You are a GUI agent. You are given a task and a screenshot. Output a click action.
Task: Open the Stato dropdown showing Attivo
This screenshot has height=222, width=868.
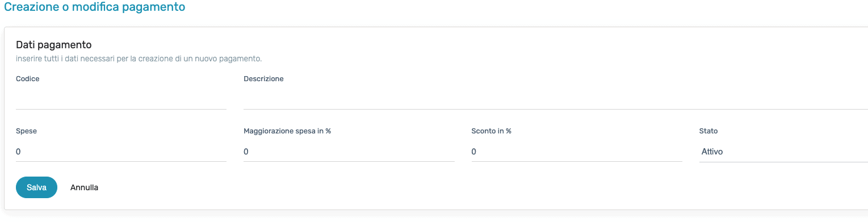tap(783, 152)
